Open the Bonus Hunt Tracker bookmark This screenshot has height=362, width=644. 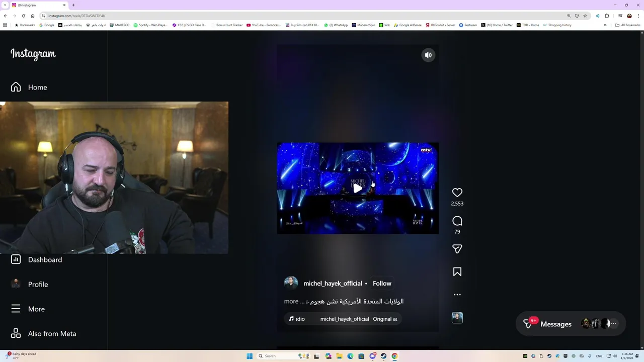click(227, 25)
